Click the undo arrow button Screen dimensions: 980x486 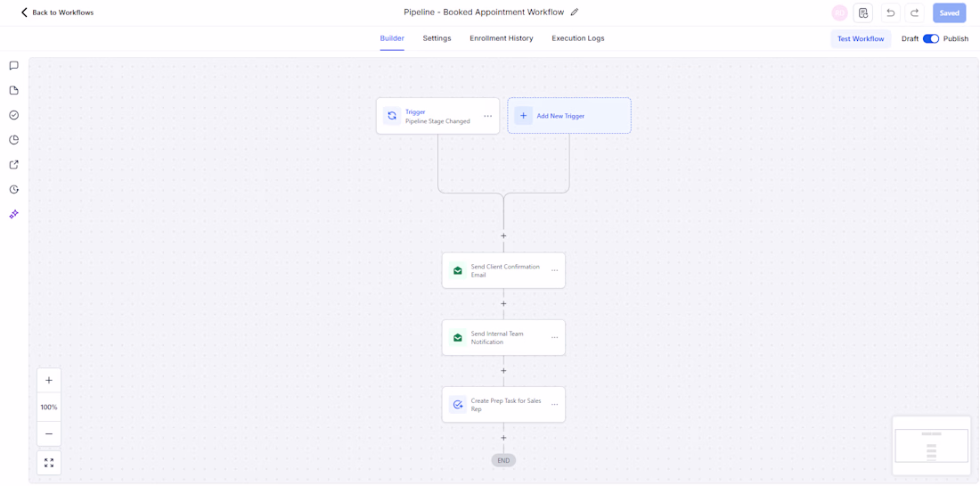891,12
